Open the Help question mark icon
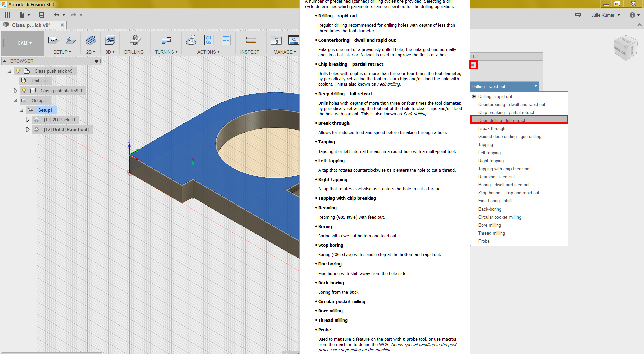The image size is (644, 354). 632,15
